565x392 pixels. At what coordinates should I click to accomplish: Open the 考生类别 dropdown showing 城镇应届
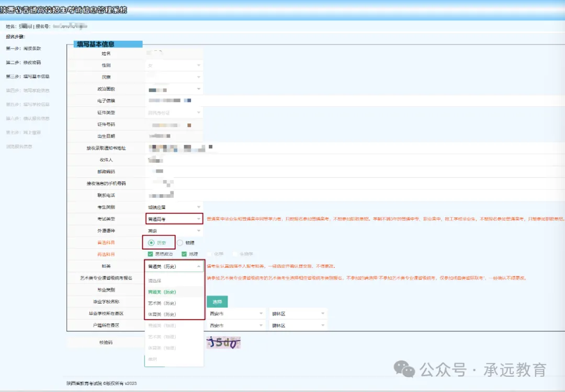click(174, 207)
